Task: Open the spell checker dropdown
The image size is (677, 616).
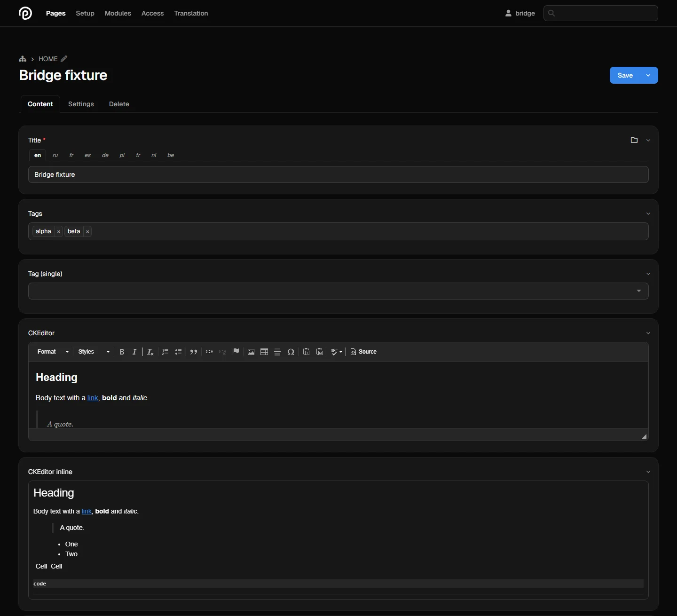Action: click(337, 352)
